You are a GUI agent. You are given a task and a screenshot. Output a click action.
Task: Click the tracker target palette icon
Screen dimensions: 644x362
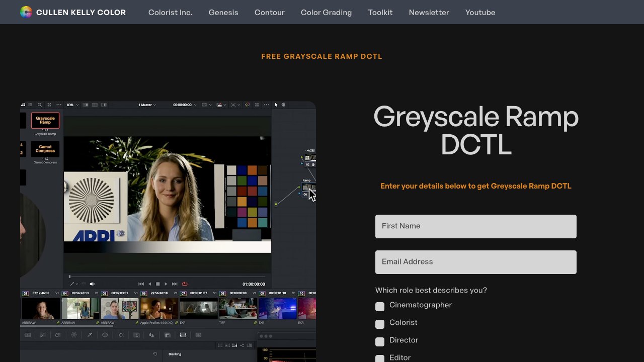(x=120, y=335)
